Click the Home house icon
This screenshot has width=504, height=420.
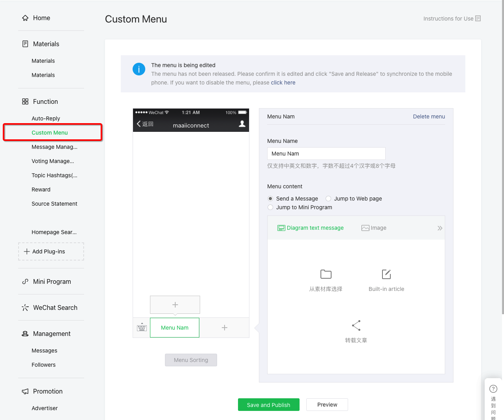click(x=25, y=18)
